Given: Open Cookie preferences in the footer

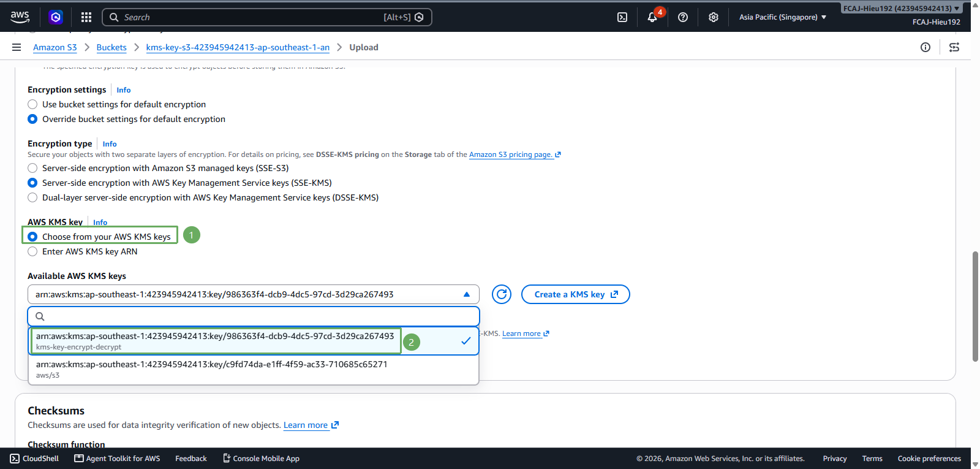Looking at the screenshot, I should coord(929,459).
